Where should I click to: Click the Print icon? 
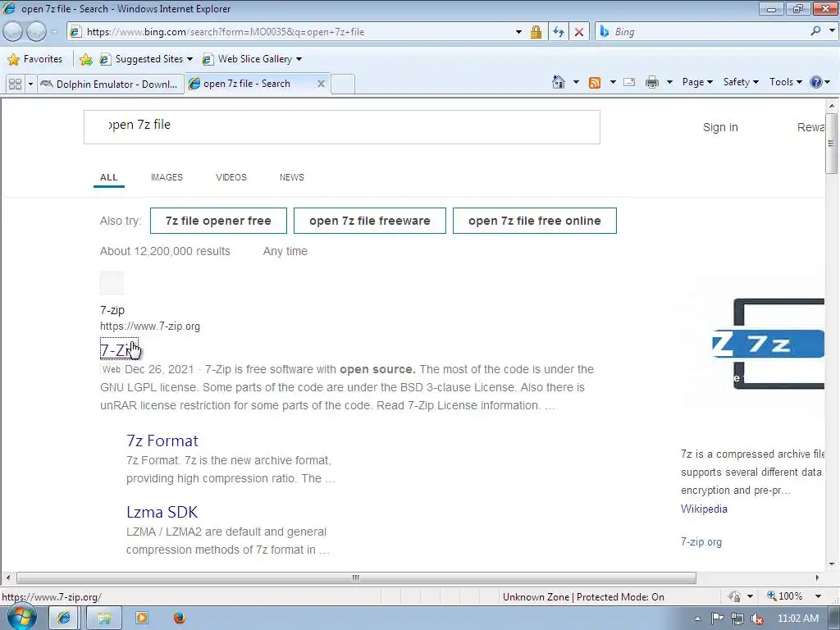coord(652,82)
